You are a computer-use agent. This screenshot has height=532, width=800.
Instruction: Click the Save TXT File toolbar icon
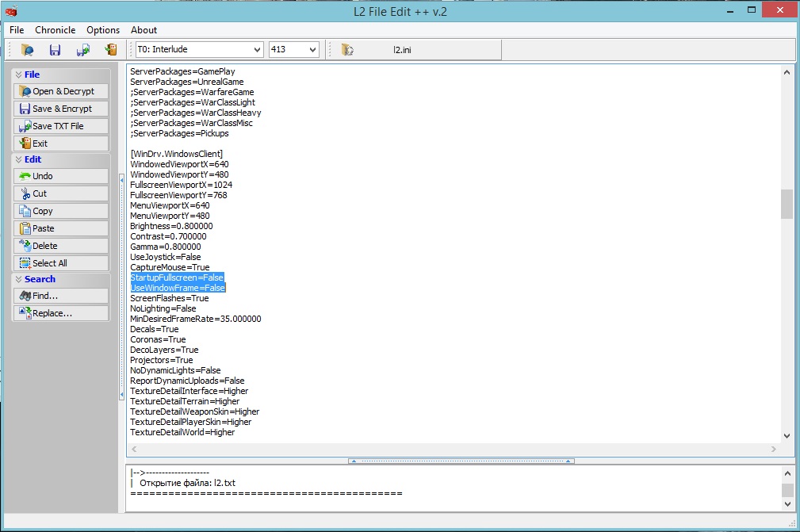pos(82,50)
